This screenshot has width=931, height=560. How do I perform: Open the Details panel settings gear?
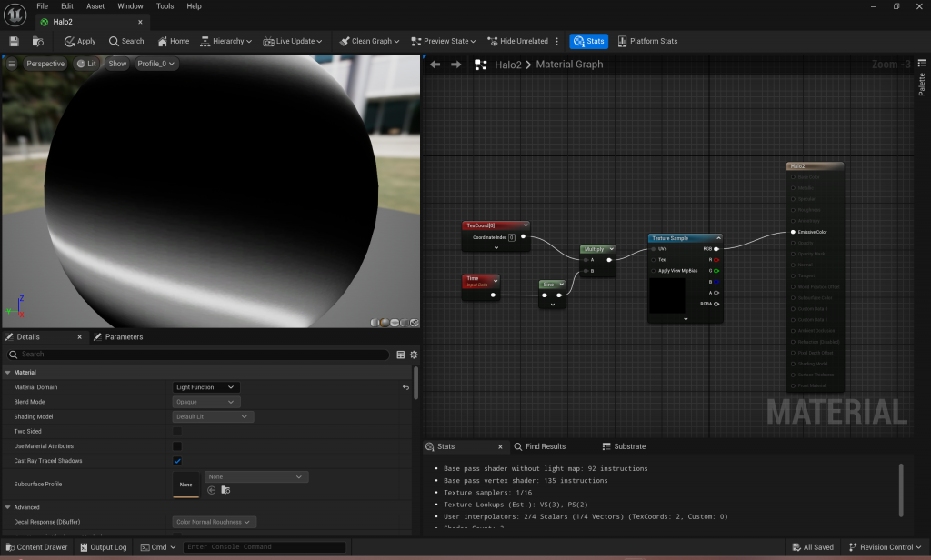414,355
